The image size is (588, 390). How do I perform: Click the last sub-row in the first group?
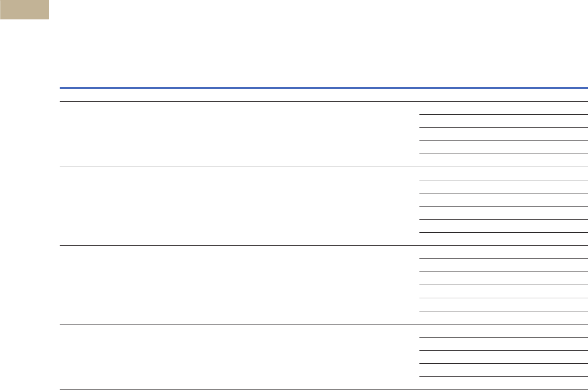click(503, 160)
